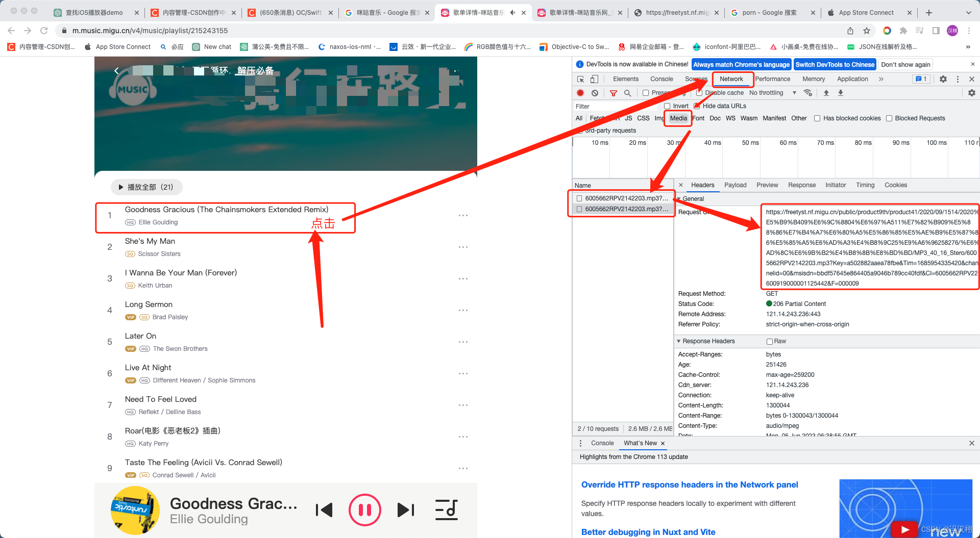Open the Payload tab

(x=735, y=185)
